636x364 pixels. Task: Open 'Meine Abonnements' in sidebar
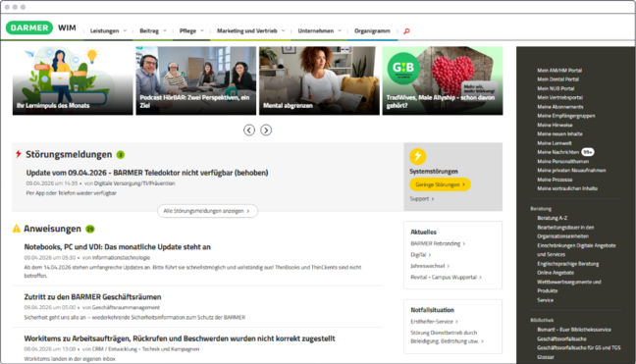(560, 107)
